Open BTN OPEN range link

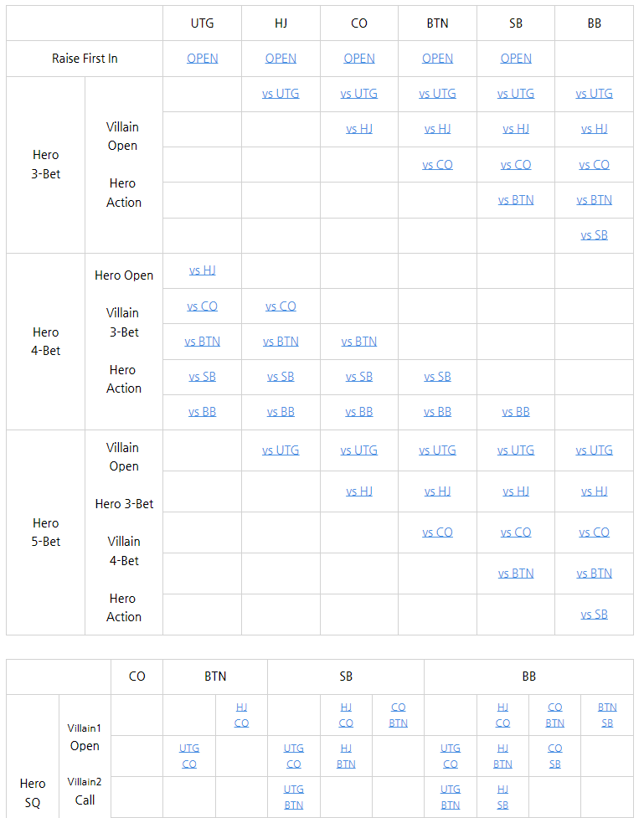pyautogui.click(x=437, y=59)
